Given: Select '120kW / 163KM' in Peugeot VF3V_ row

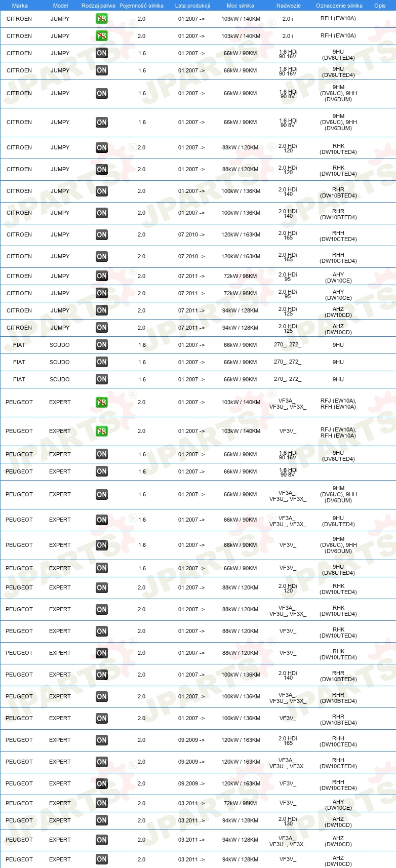Looking at the screenshot, I should (241, 783).
